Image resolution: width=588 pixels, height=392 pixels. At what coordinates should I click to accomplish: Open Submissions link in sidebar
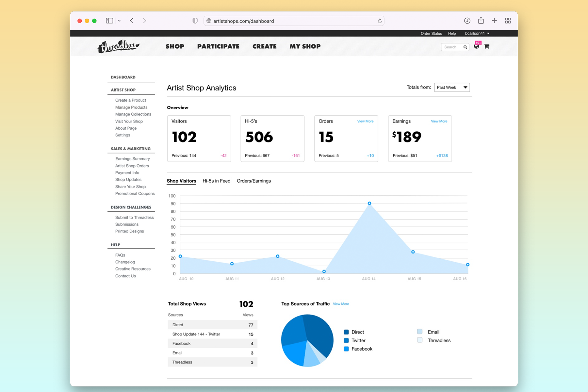point(127,224)
